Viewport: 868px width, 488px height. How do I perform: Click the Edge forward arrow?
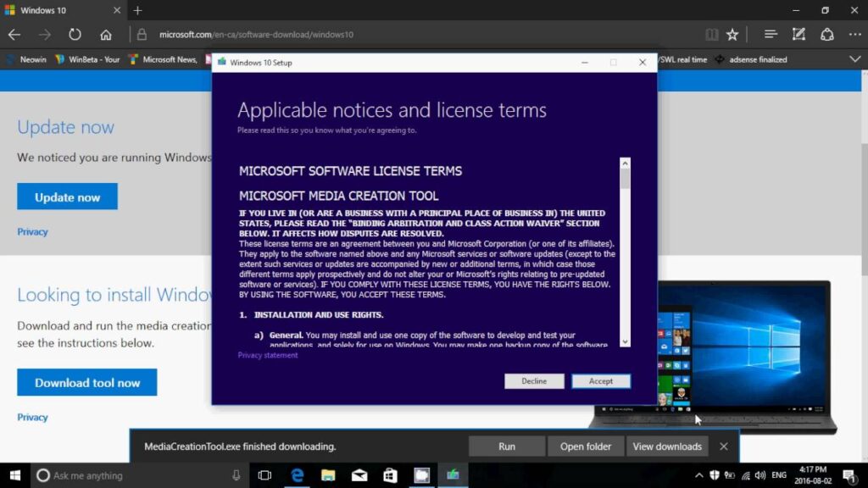(45, 34)
